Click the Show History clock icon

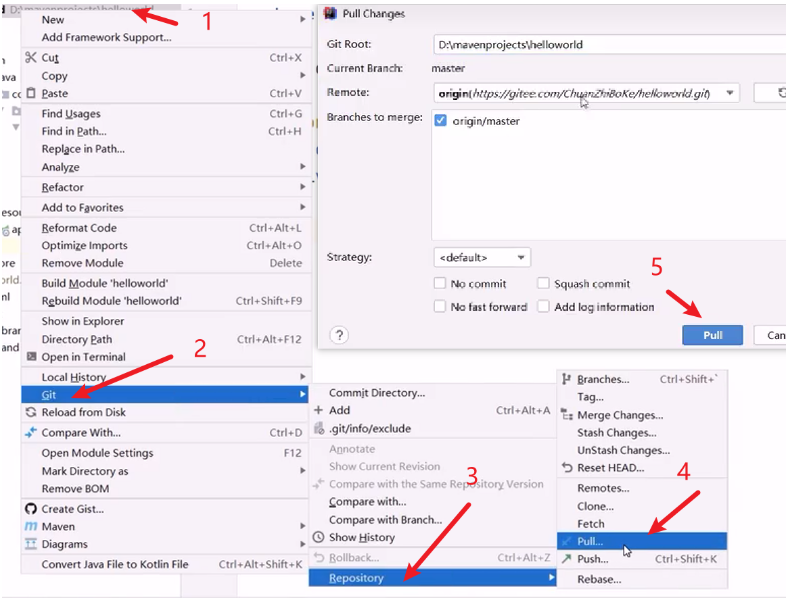coord(318,537)
